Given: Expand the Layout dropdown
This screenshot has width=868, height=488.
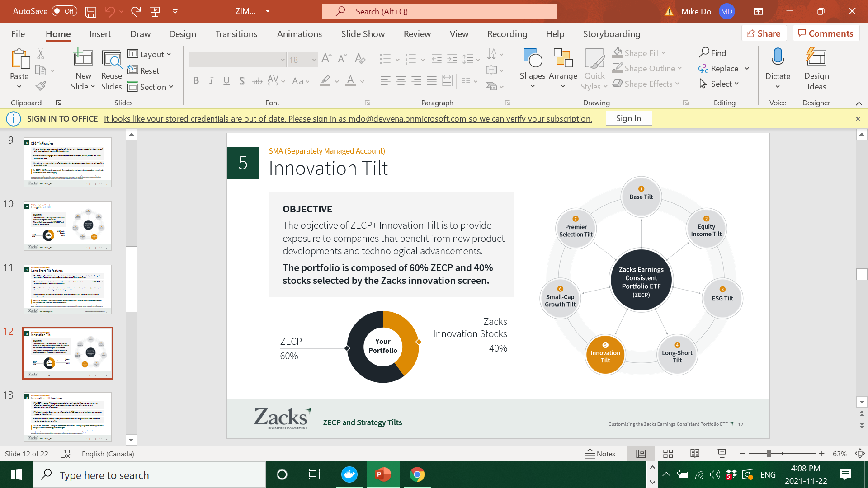Looking at the screenshot, I should (x=150, y=54).
